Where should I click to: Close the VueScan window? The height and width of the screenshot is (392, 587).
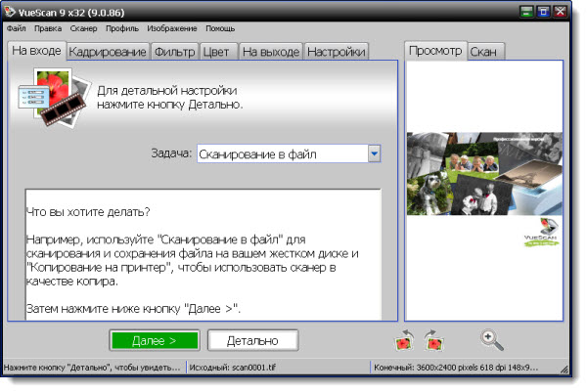pos(560,12)
